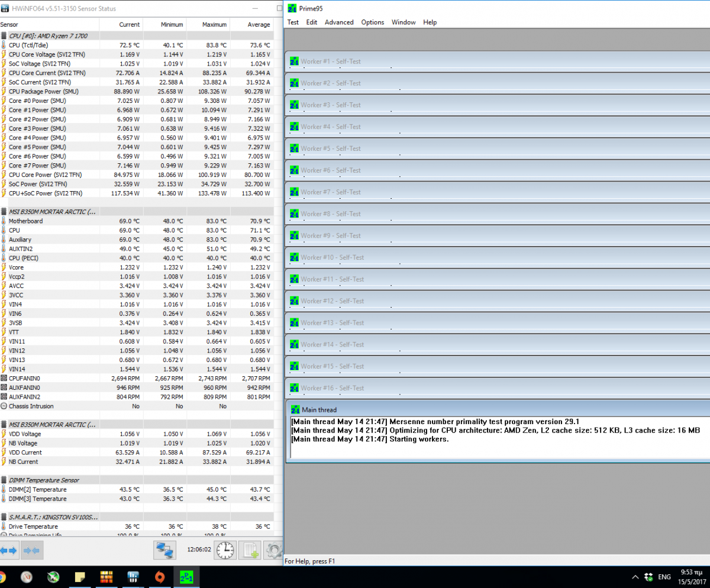Viewport: 710px width, 588px height.
Task: Select Core #6 Power (SMU) row
Action: (x=136, y=156)
